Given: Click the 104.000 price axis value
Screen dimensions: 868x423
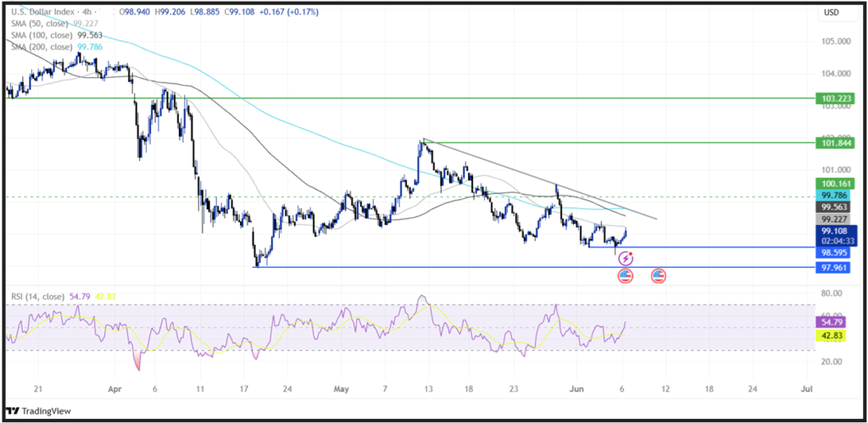Looking at the screenshot, I should pyautogui.click(x=835, y=74).
